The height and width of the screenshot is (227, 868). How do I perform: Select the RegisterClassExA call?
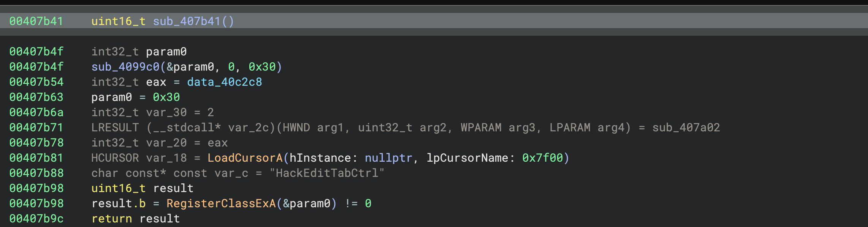click(221, 203)
